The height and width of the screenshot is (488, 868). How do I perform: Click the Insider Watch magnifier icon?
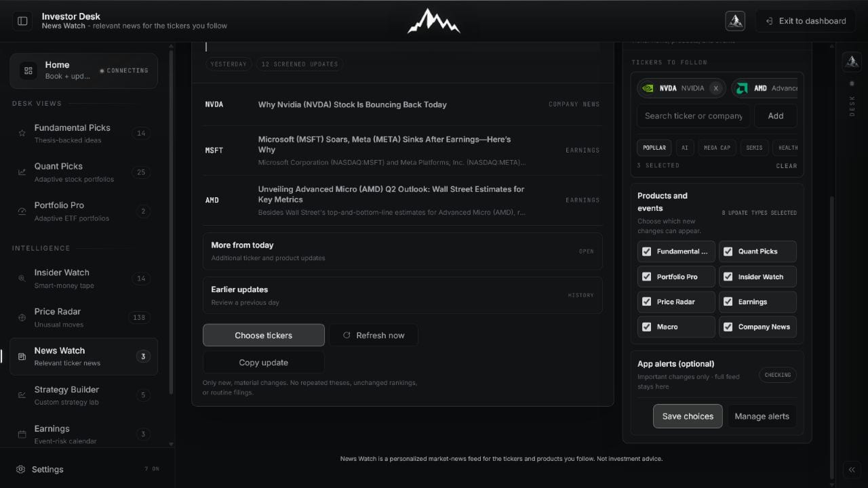click(x=22, y=279)
